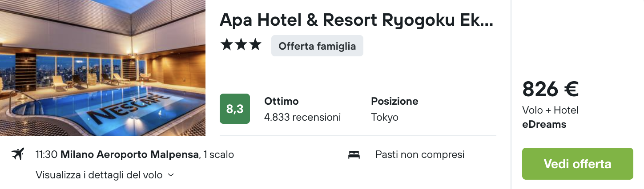644x189 pixels.
Task: Click the Posizione heading
Action: point(394,101)
